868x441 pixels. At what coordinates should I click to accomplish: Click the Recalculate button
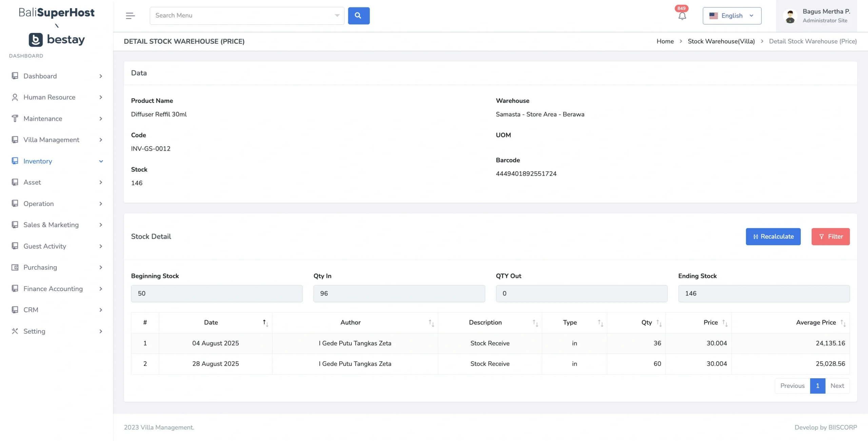[x=773, y=236]
